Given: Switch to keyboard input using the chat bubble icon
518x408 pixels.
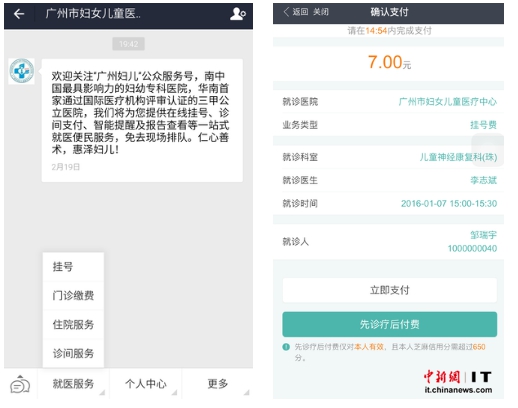Looking at the screenshot, I should (x=20, y=385).
